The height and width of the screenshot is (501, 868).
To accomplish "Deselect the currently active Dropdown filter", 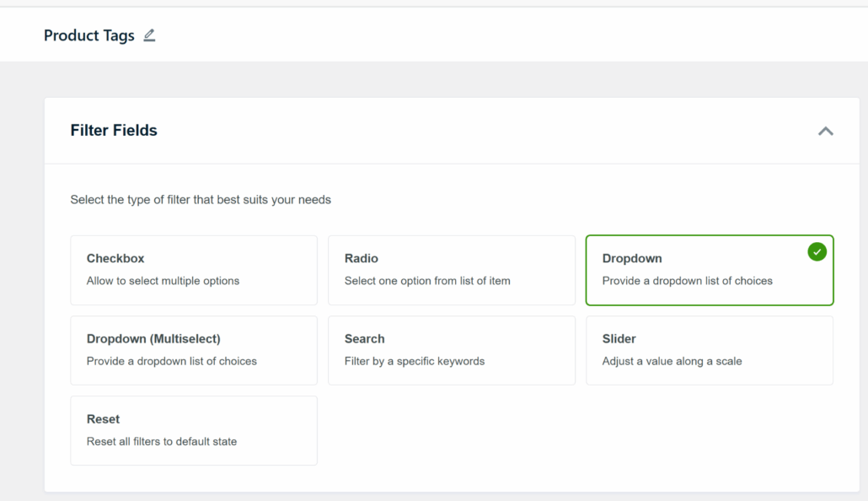I will pos(709,270).
